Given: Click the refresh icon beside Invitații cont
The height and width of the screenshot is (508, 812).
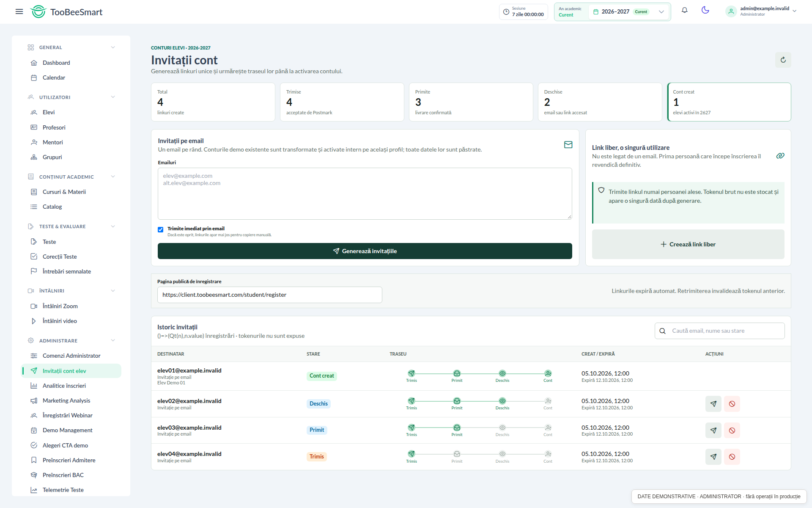Looking at the screenshot, I should click(x=783, y=60).
